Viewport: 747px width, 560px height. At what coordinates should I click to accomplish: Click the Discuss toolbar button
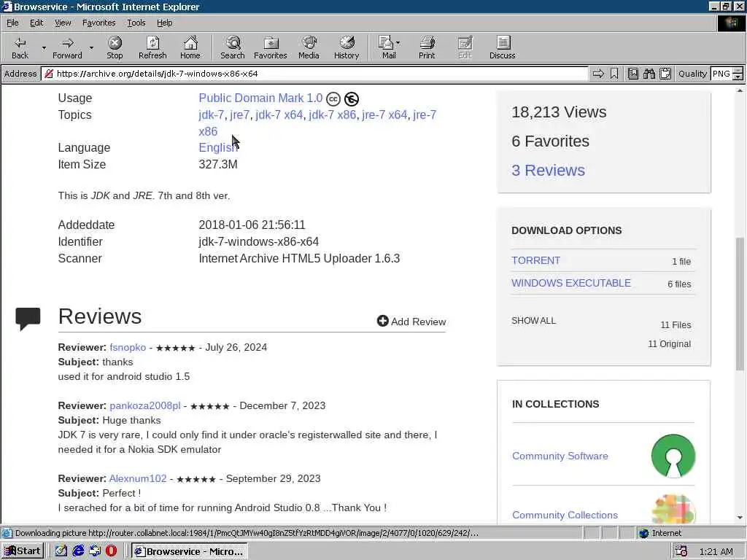coord(502,47)
